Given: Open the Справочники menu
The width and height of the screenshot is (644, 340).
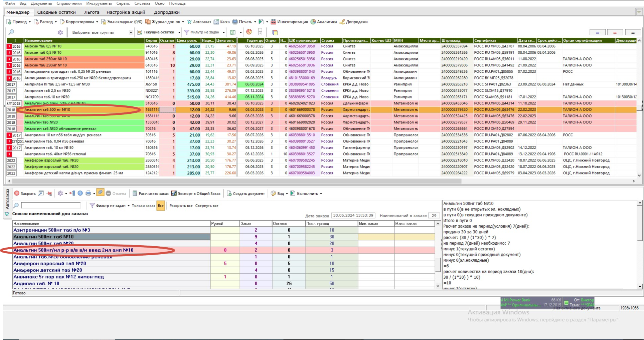Looking at the screenshot, I should click(69, 3).
